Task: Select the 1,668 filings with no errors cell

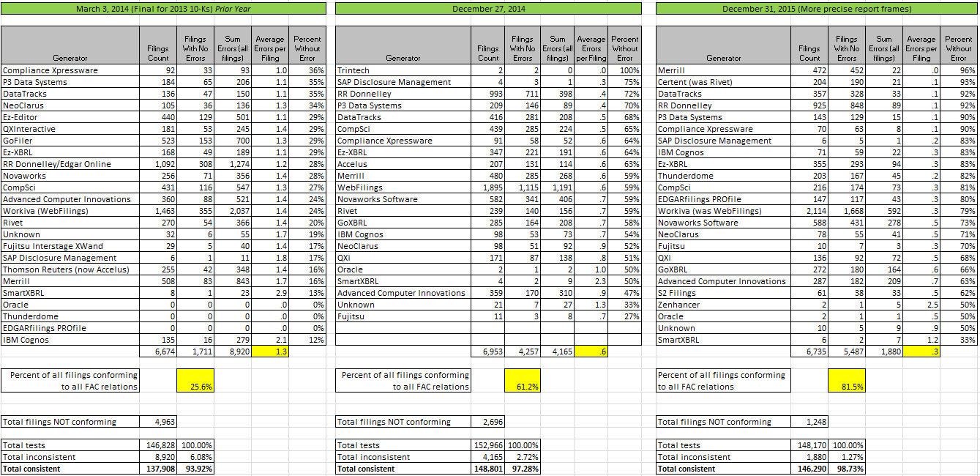Action: point(847,211)
